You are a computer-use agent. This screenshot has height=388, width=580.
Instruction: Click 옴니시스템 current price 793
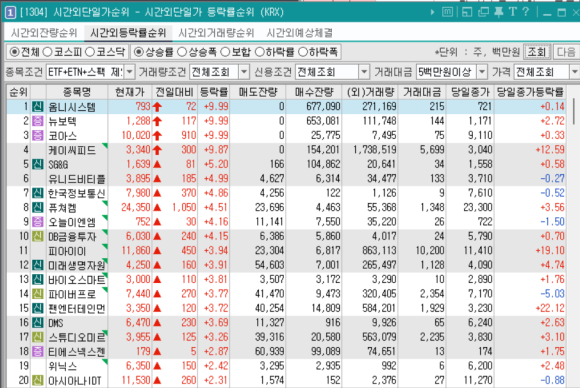(143, 107)
